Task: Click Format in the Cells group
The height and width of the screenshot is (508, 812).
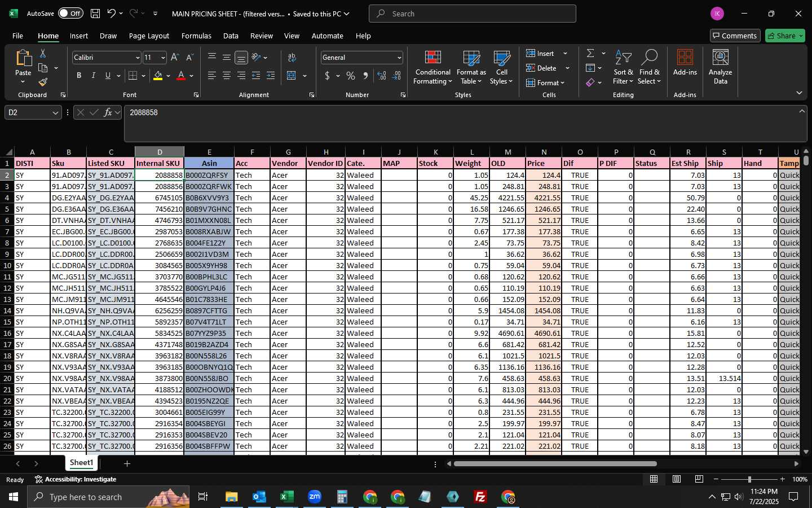Action: coord(545,82)
